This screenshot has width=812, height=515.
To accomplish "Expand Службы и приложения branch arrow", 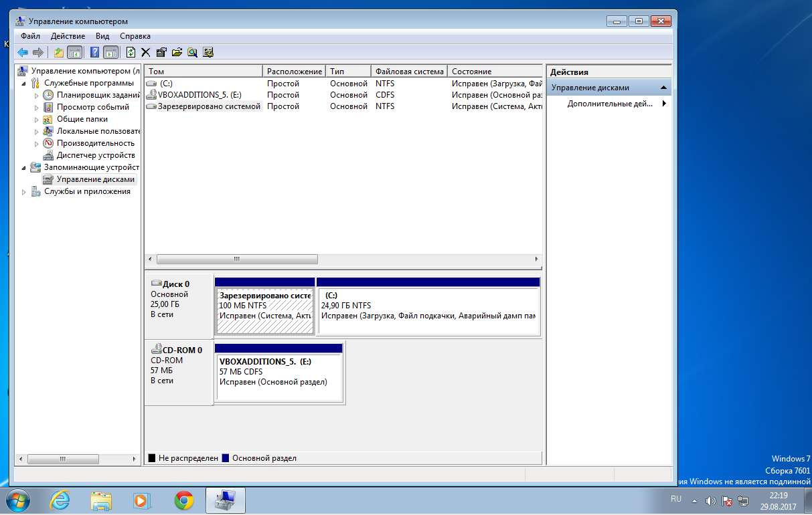I will (x=25, y=192).
